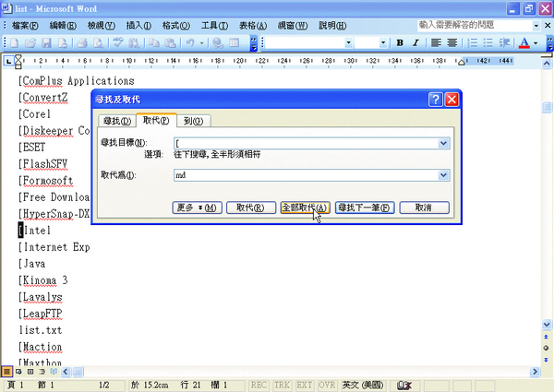Click the vertical scrollbar thumb

(x=547, y=107)
